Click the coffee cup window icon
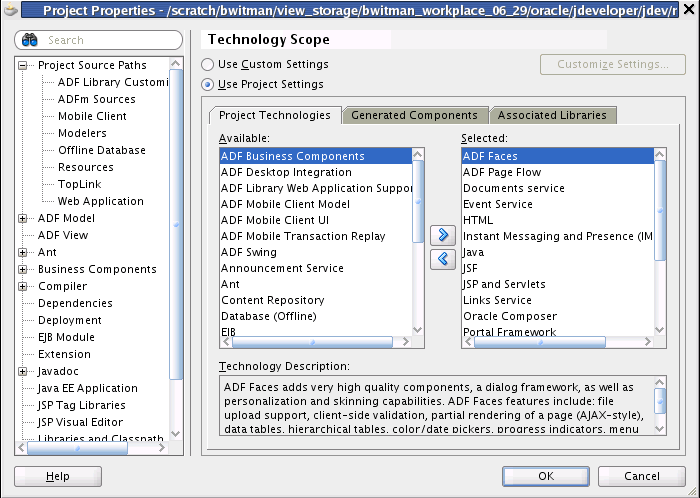 point(11,10)
